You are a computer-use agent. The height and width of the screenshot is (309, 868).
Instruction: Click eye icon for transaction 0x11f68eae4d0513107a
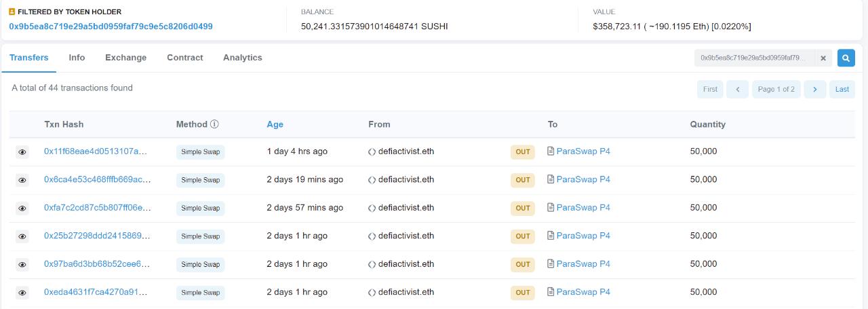[x=22, y=152]
